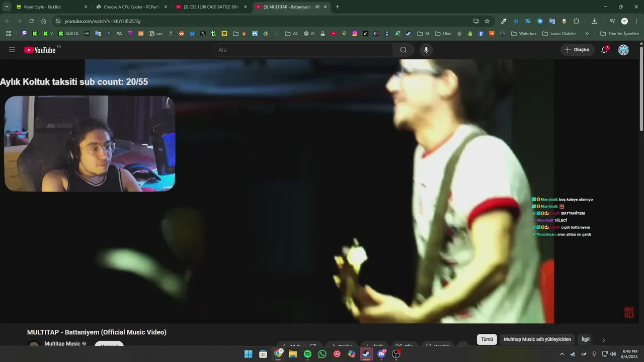Open the Multitap Music channel name
The image size is (644, 362).
tap(62, 344)
